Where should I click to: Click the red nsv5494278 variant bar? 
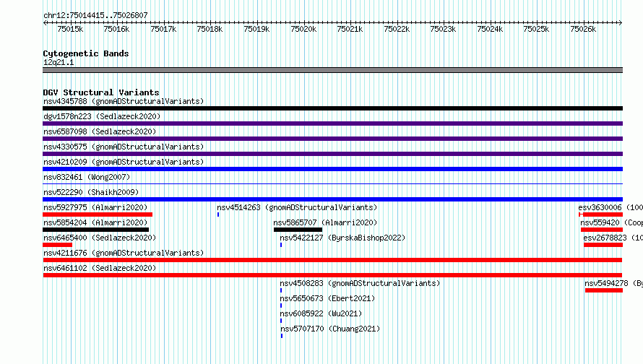click(604, 290)
